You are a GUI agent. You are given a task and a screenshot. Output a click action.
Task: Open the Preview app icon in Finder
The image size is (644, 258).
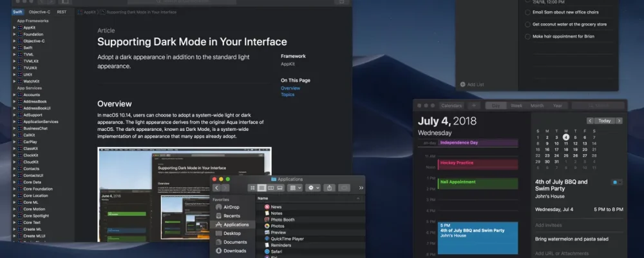267,232
